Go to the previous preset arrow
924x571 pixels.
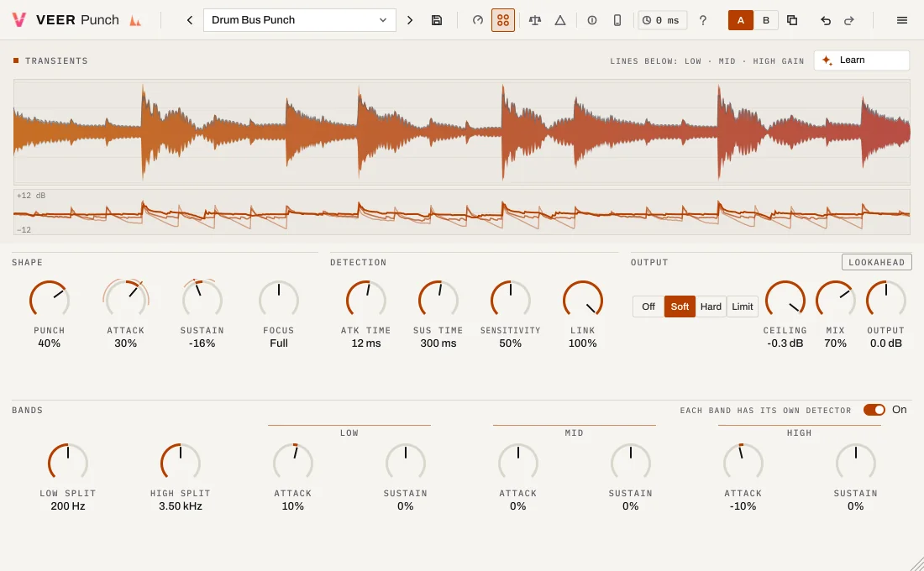[x=189, y=20]
